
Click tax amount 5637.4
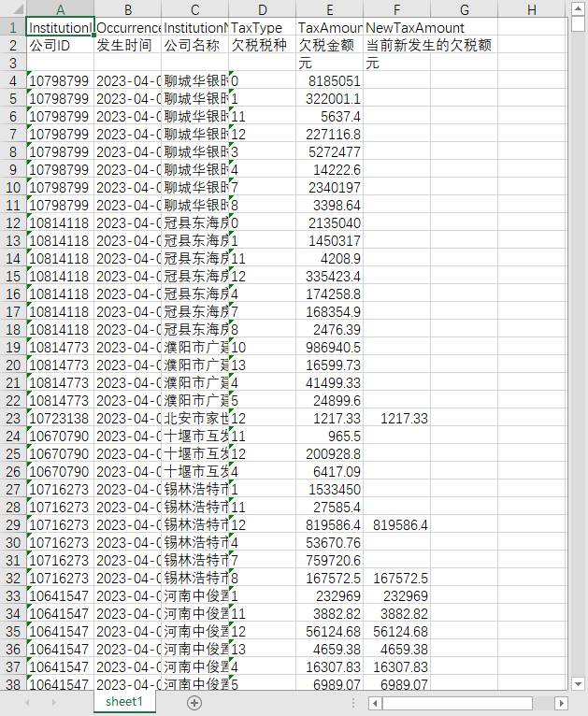click(330, 117)
